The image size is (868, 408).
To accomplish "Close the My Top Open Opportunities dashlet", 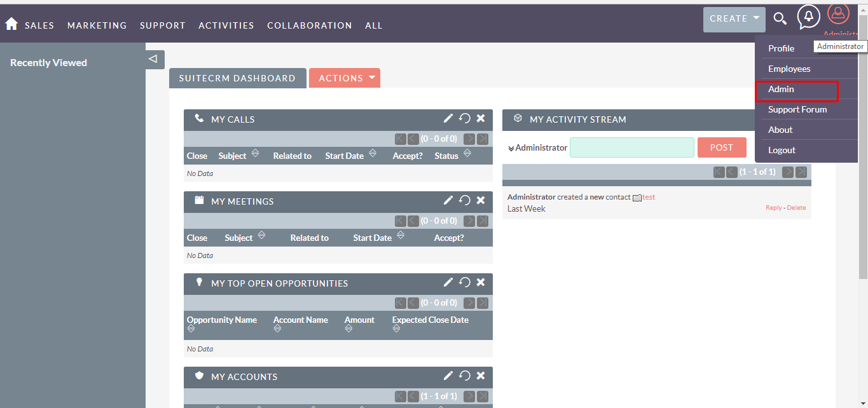I will pyautogui.click(x=481, y=282).
